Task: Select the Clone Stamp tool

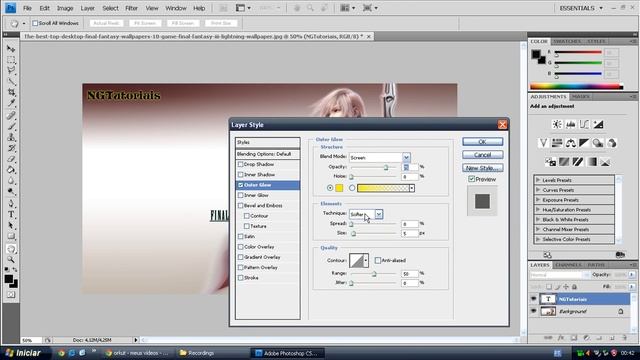Action: pos(11,137)
